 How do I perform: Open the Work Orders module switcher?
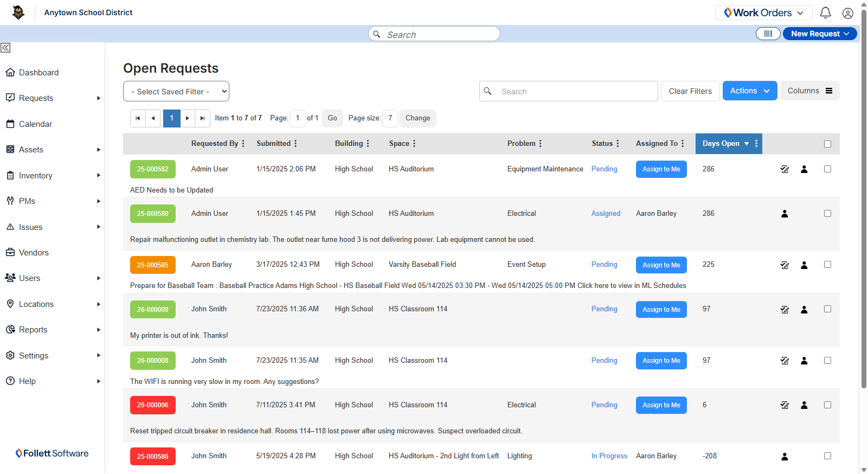(x=763, y=12)
